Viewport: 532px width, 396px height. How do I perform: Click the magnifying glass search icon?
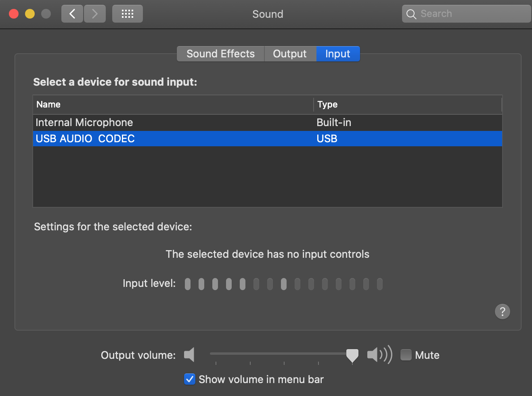[x=411, y=14]
